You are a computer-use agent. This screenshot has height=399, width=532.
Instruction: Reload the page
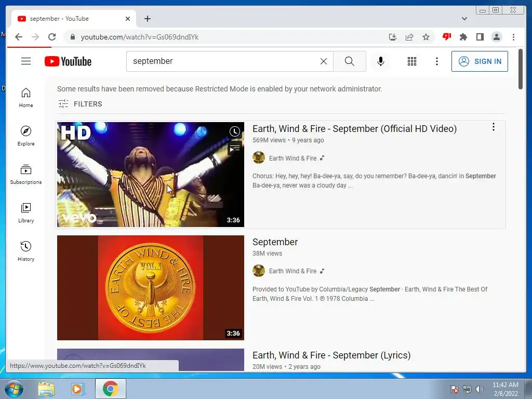52,37
